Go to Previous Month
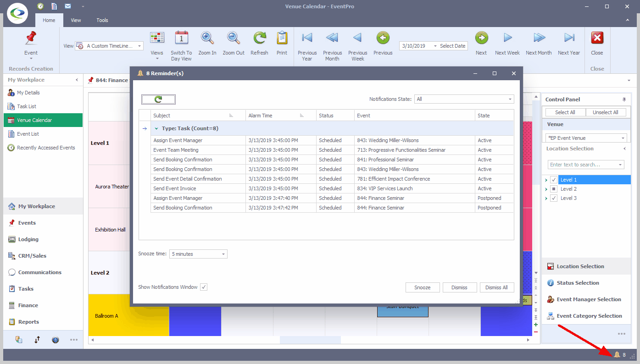The height and width of the screenshot is (364, 640). coord(332,38)
